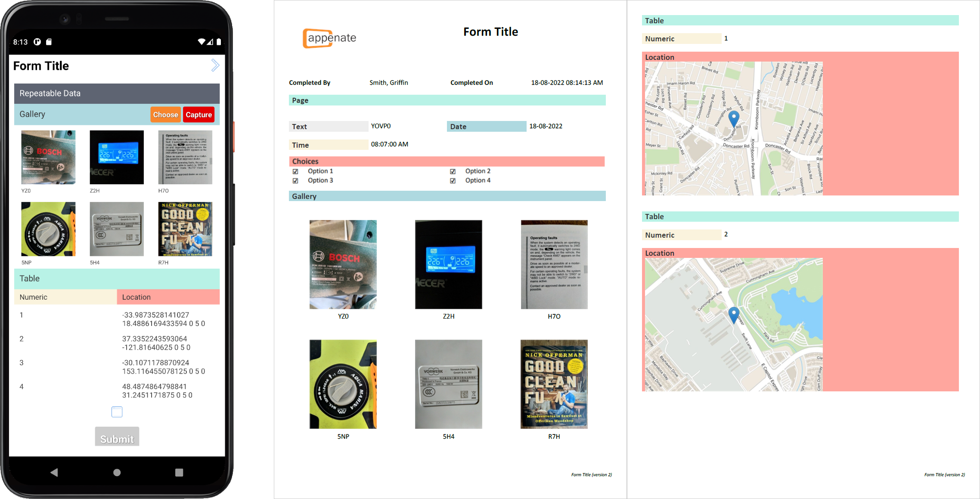Toggle the Option 2 checkbox
This screenshot has width=980, height=499.
coord(453,171)
